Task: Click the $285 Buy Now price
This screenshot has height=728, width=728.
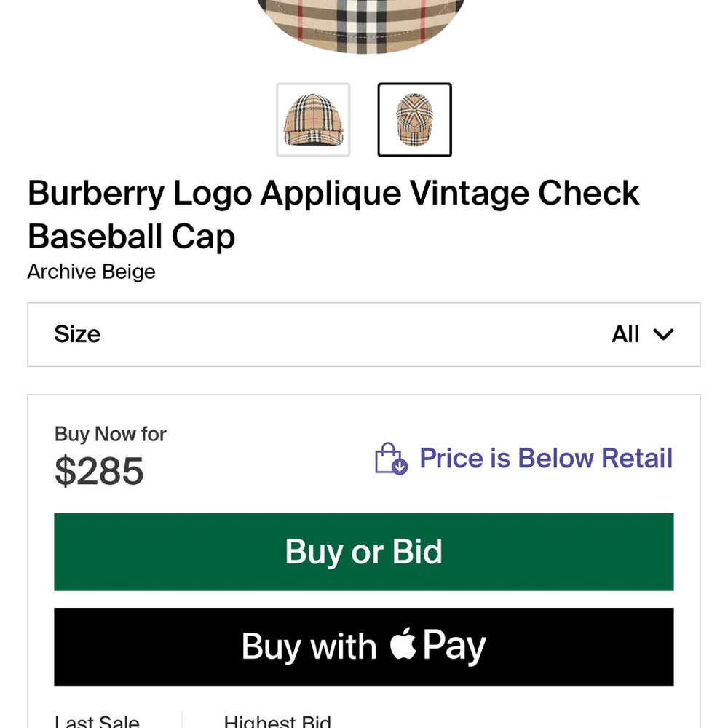Action: tap(99, 471)
